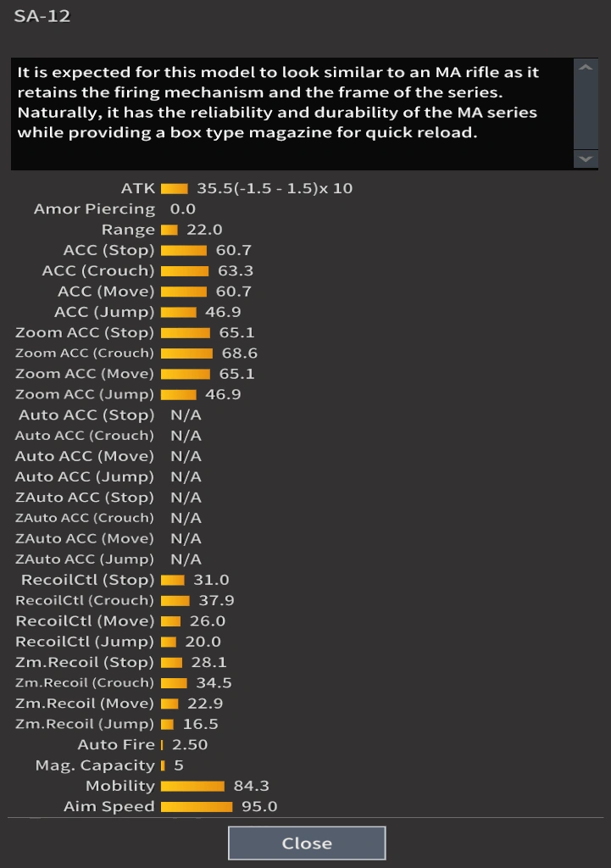Click the Range stat bar
Image resolution: width=611 pixels, height=868 pixels.
click(x=169, y=230)
